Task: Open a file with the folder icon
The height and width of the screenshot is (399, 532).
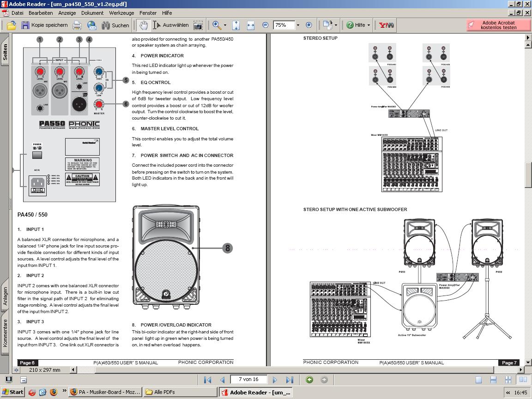Action: (x=11, y=25)
